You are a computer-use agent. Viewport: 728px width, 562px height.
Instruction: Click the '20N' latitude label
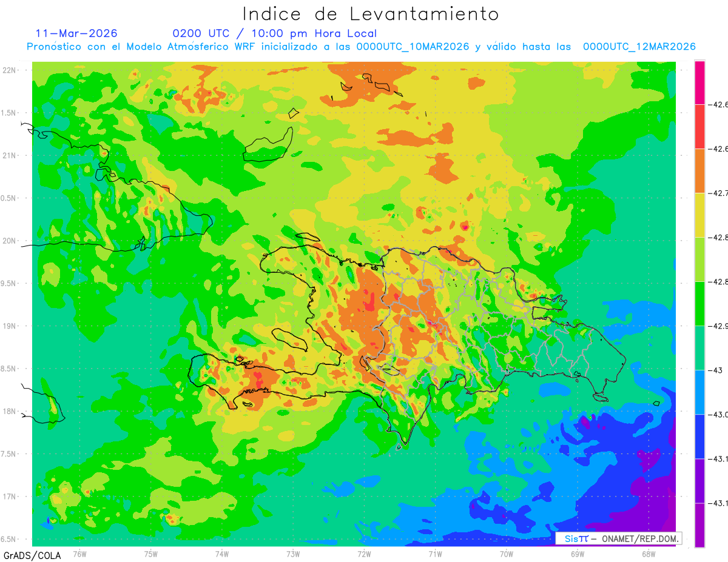pyautogui.click(x=9, y=241)
